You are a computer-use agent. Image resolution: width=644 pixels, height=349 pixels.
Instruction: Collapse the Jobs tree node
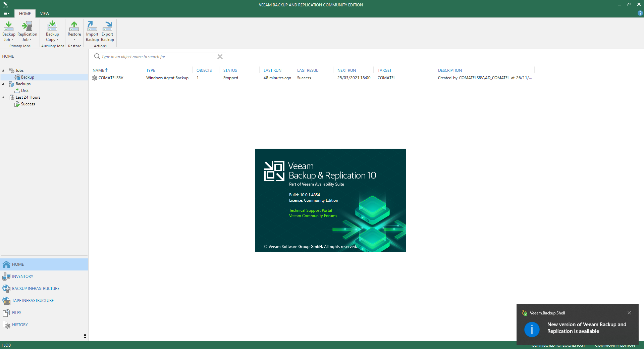tap(3, 70)
